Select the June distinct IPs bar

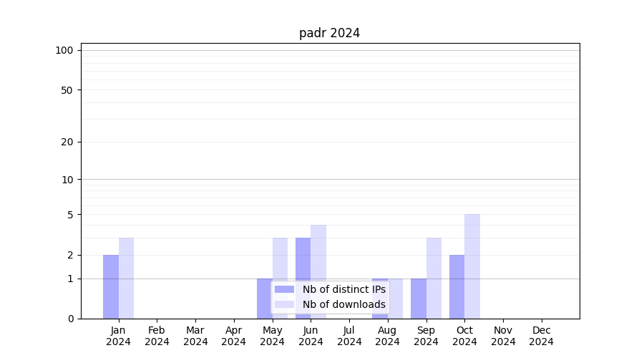click(303, 278)
